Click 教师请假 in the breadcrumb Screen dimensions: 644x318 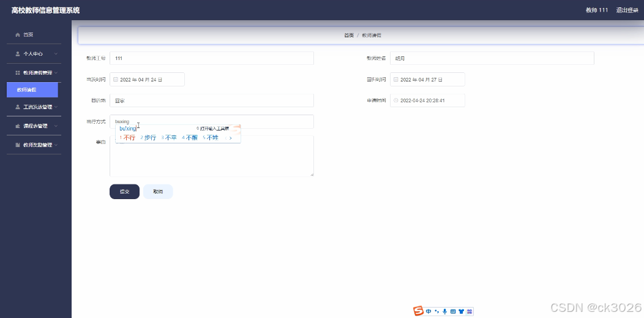(x=372, y=36)
